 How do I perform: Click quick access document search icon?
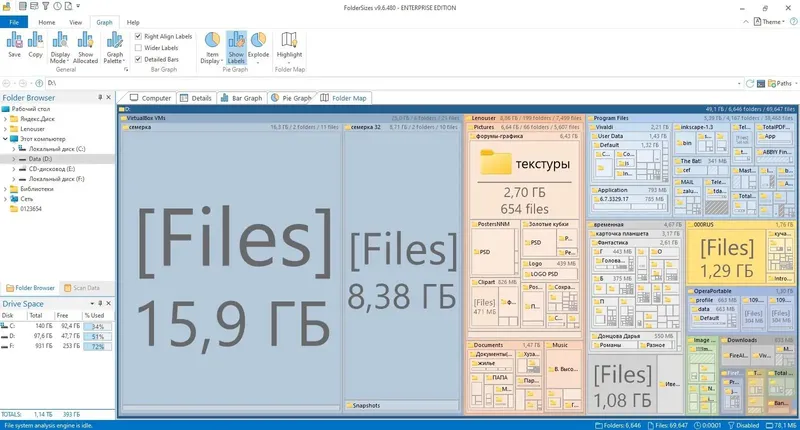tap(68, 6)
